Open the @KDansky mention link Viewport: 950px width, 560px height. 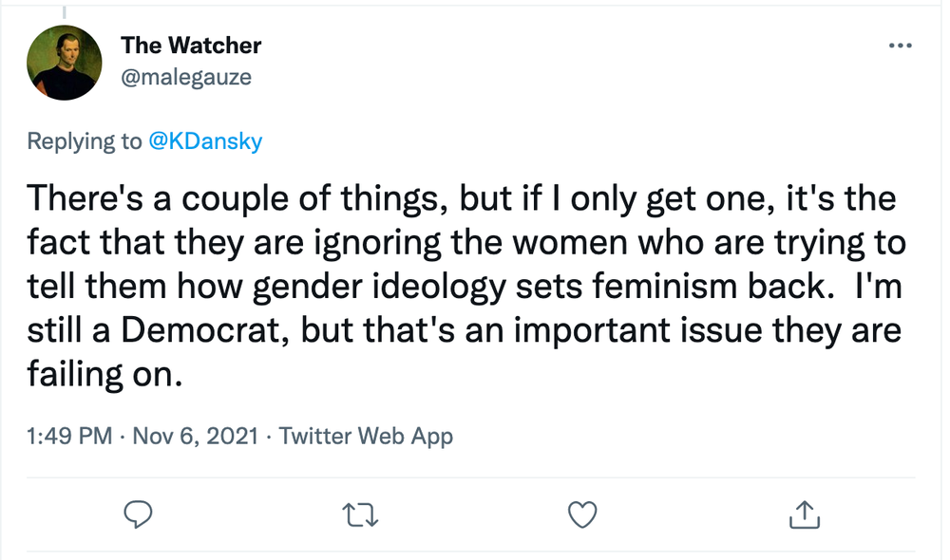click(x=204, y=142)
